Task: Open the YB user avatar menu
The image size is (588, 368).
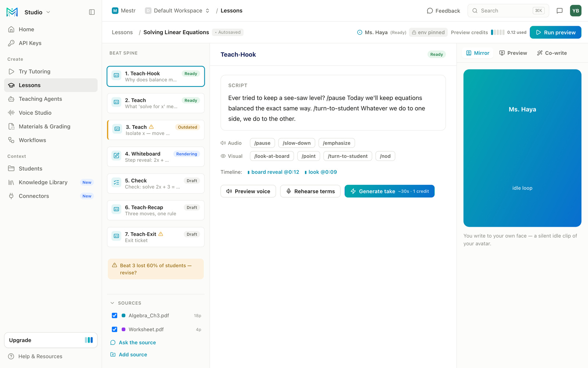Action: pos(576,11)
